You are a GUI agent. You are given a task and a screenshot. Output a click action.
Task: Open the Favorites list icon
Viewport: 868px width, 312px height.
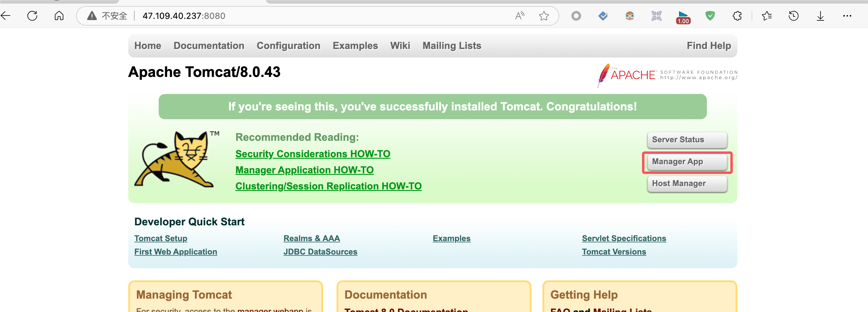tap(767, 16)
